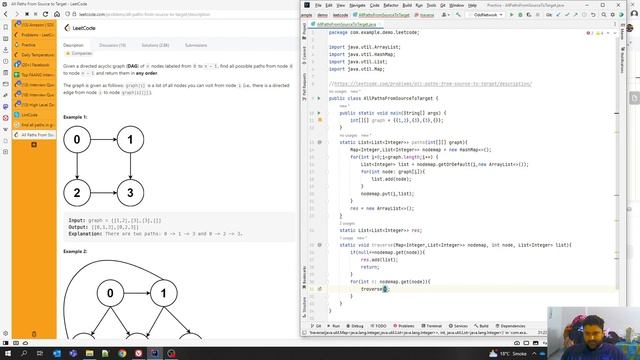Click the build hammer icon in toolbar

(x=458, y=15)
